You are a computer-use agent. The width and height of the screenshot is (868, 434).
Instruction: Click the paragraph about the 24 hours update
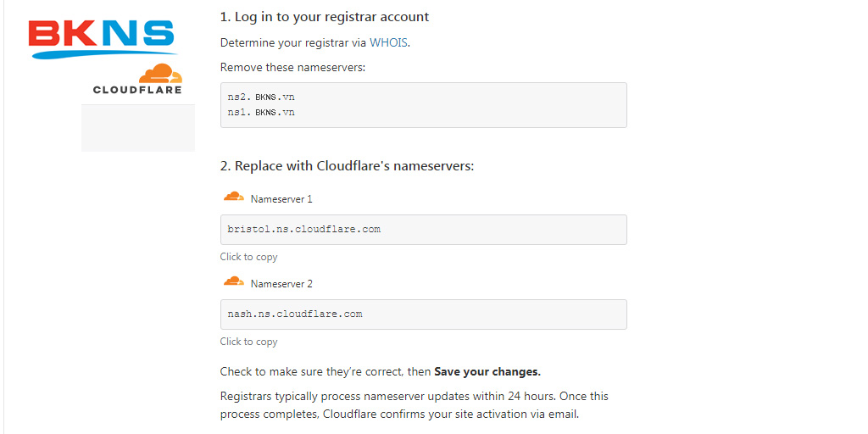click(414, 405)
